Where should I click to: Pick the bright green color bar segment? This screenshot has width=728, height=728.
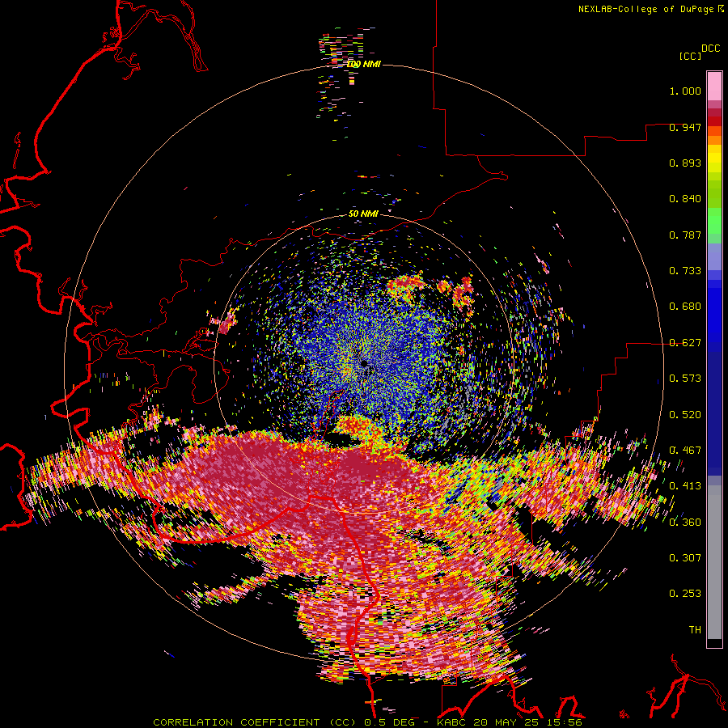coord(714,221)
